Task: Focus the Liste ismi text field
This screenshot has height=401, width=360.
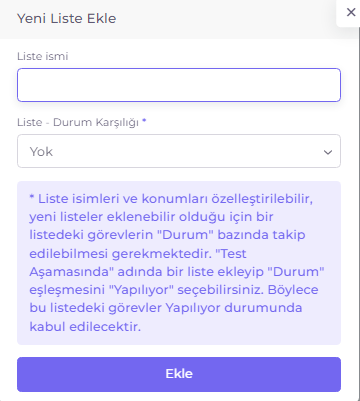Action: click(179, 85)
